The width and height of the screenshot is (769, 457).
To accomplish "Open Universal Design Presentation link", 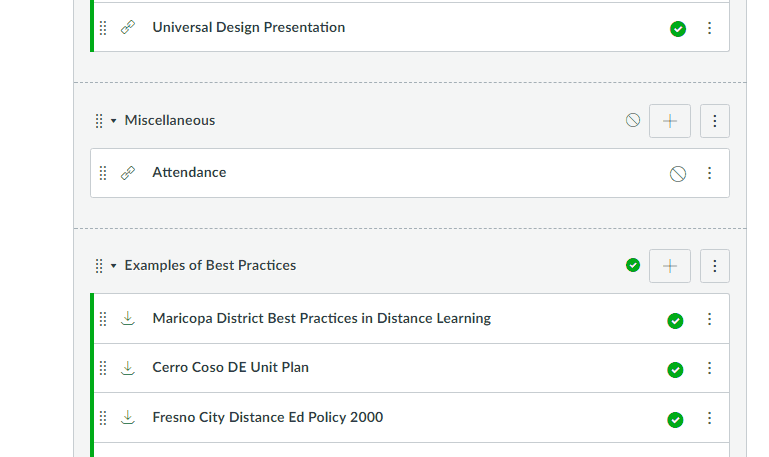I will click(x=248, y=27).
